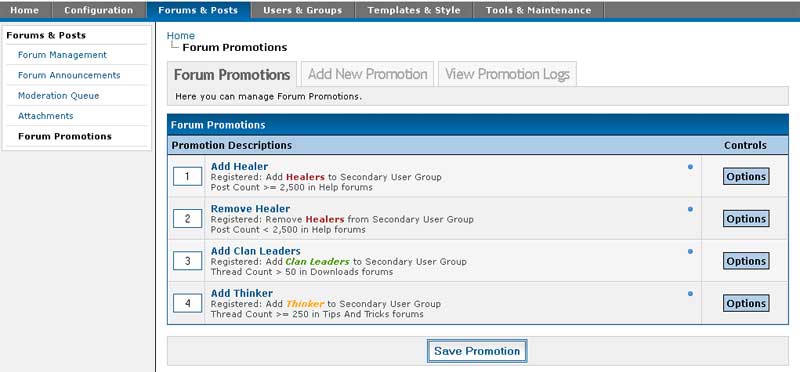Click the Save Promotion button
800x372 pixels.
point(477,351)
